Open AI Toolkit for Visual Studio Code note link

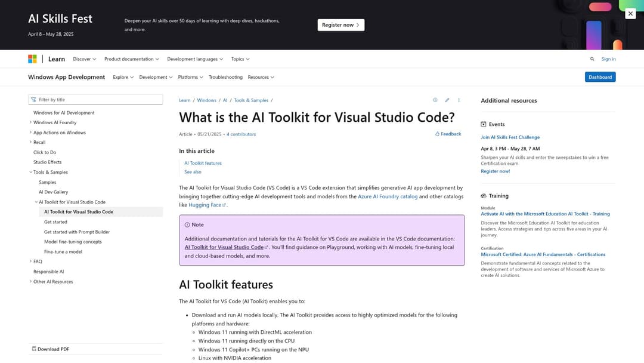226,247
